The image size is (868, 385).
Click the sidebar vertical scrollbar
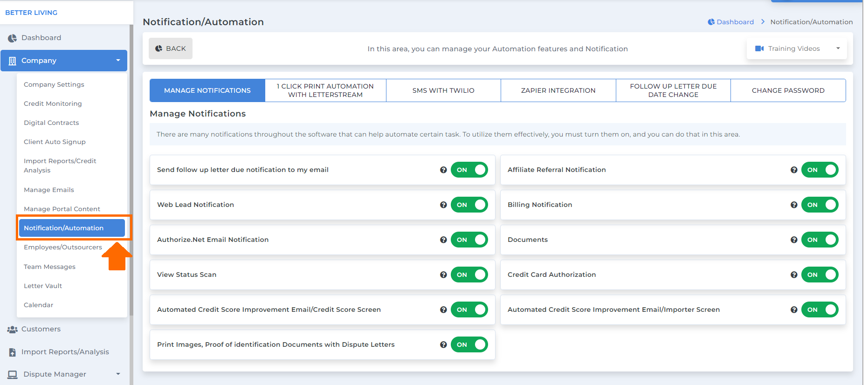click(x=131, y=170)
